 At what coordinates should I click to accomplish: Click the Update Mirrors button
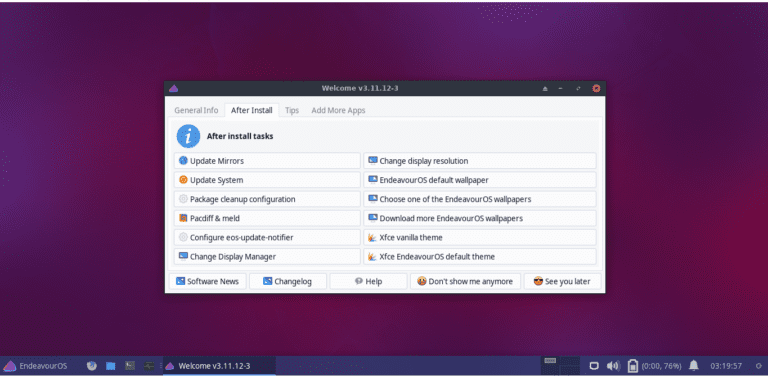(267, 161)
